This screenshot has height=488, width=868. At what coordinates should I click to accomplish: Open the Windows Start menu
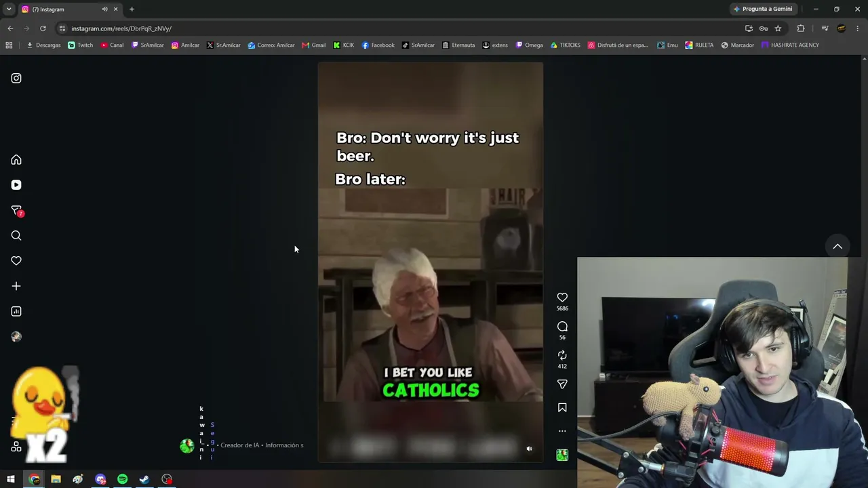click(11, 479)
